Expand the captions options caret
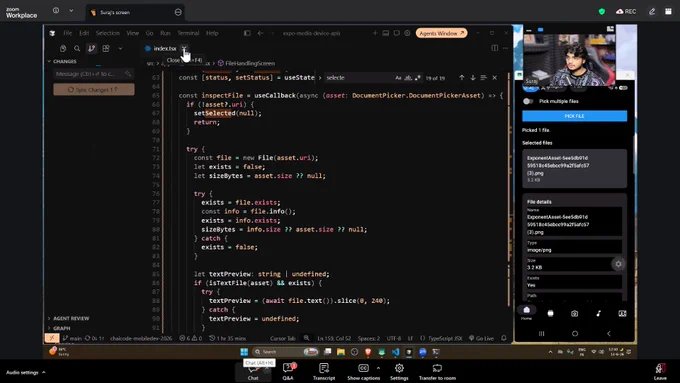 click(x=378, y=368)
